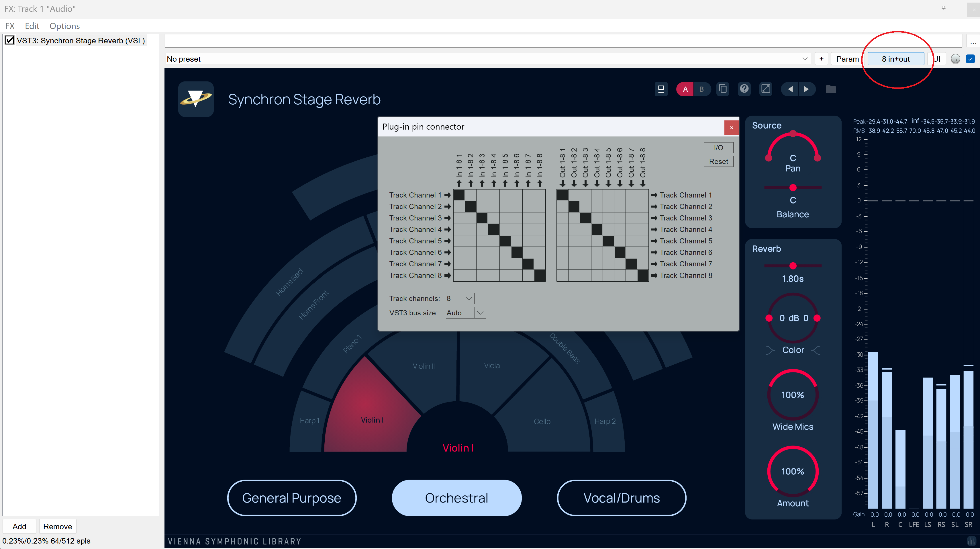Click the Synchron Stage Reverb logo icon
This screenshot has width=980, height=549.
[x=196, y=99]
